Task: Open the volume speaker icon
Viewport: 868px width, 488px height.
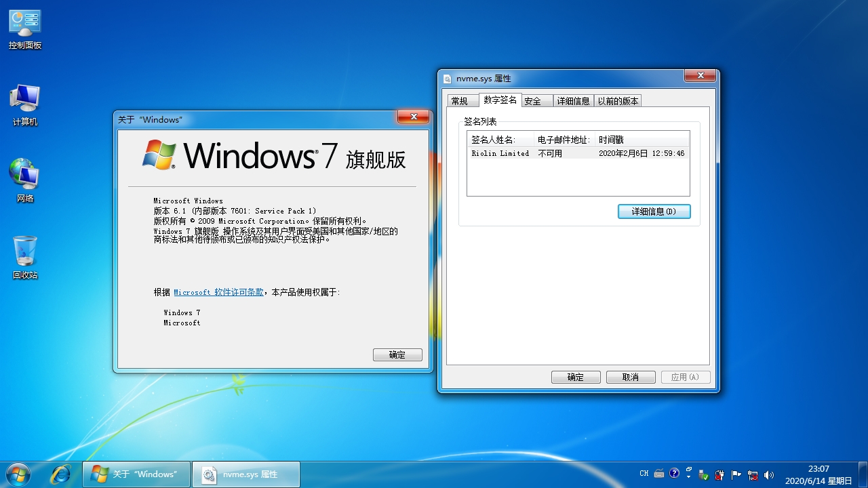Action: pos(768,474)
